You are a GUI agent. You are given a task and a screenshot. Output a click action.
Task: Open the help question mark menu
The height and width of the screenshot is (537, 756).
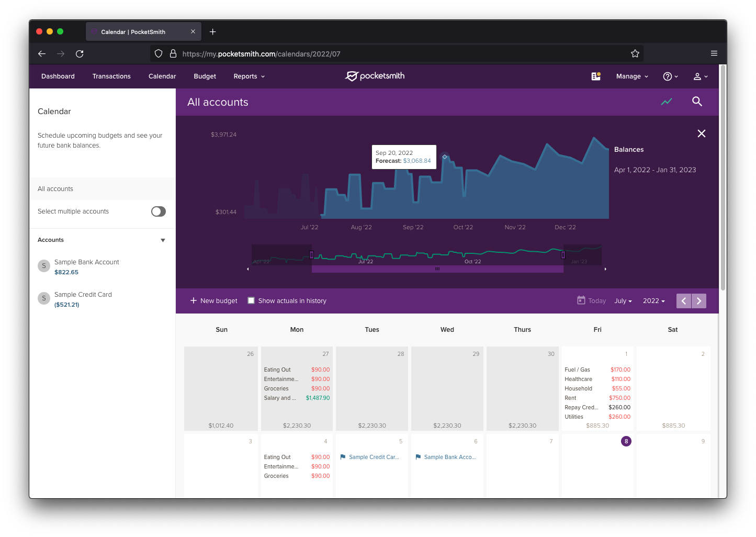pos(670,76)
